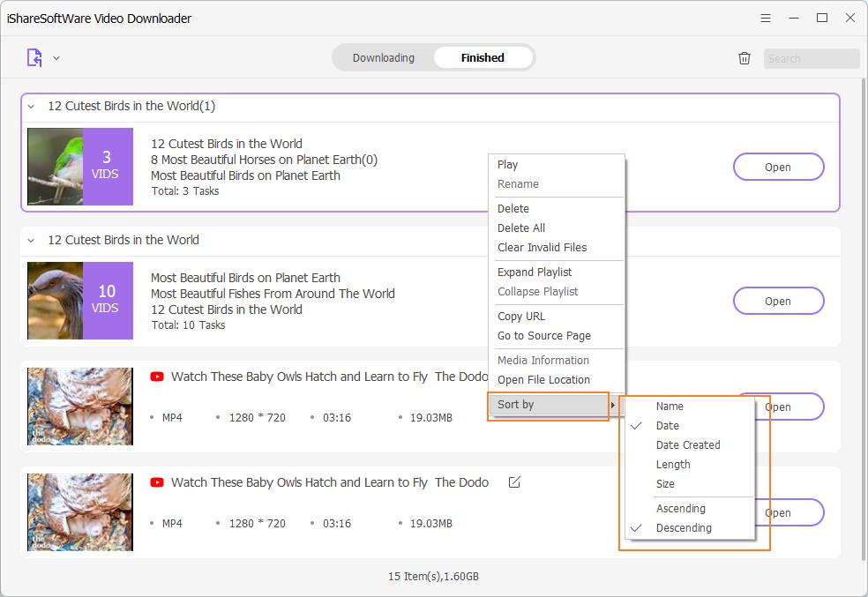The image size is (868, 597).
Task: Select the Finished tab
Action: [x=483, y=57]
